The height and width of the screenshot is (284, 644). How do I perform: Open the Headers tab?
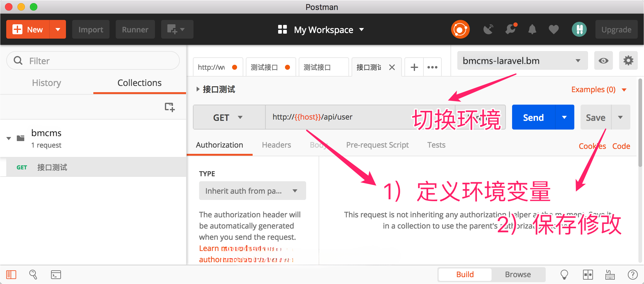pyautogui.click(x=276, y=145)
